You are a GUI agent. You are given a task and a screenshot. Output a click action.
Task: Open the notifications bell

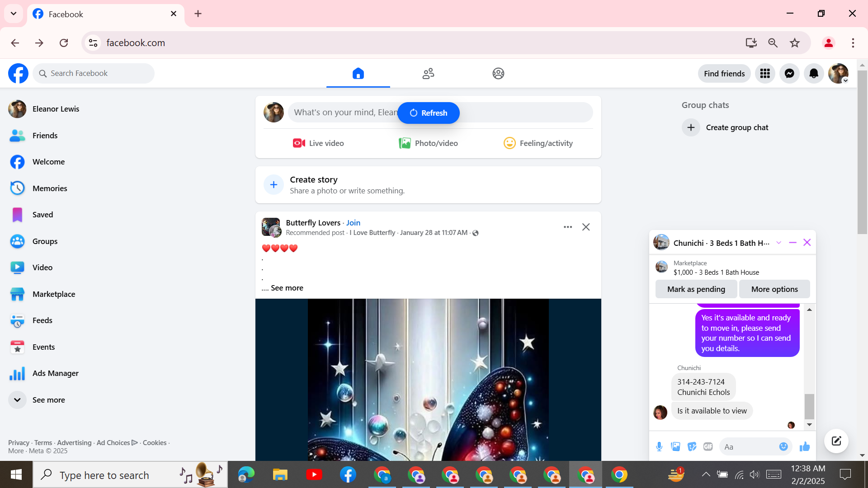pyautogui.click(x=814, y=74)
